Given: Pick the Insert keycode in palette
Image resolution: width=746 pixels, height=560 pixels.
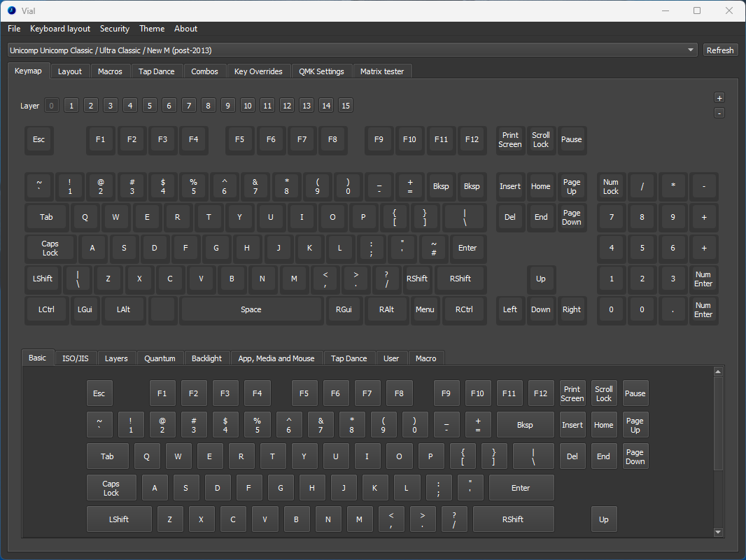Looking at the screenshot, I should 572,425.
